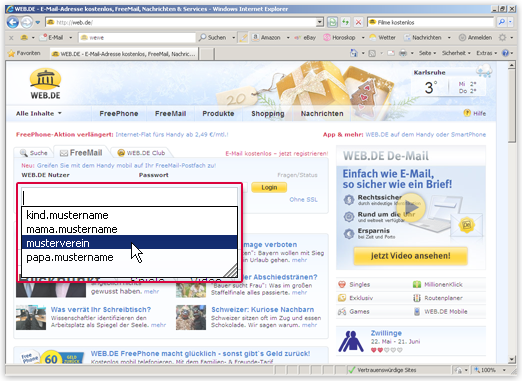Open the Sicherheit command bar menu
522x381 pixels.
[x=456, y=53]
